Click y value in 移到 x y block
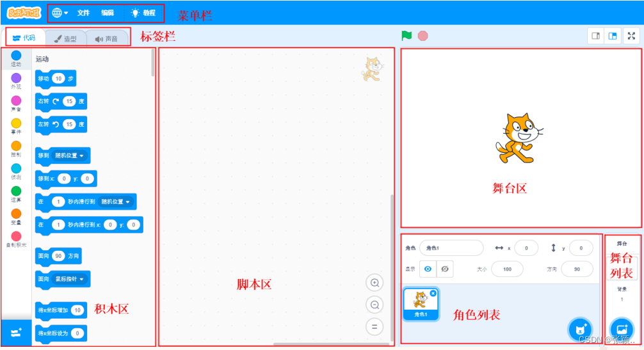 point(87,179)
